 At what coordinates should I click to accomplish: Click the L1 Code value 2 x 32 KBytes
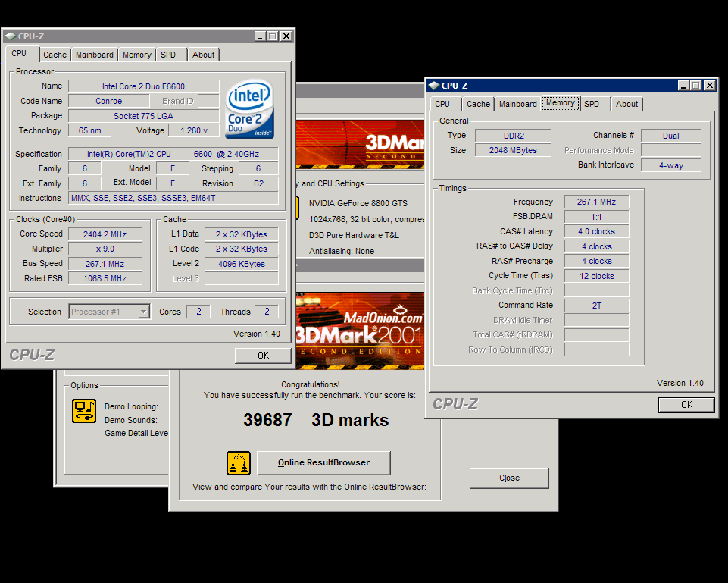coord(242,249)
